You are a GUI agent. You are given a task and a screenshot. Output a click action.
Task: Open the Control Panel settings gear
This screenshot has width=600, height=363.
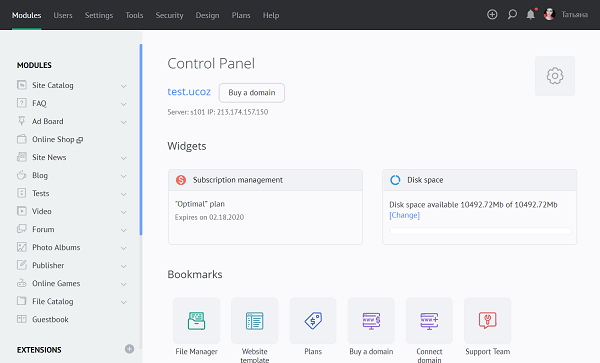tap(555, 76)
